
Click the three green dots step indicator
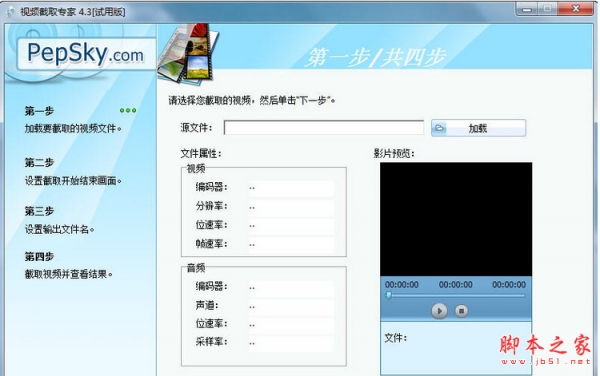coord(128,111)
